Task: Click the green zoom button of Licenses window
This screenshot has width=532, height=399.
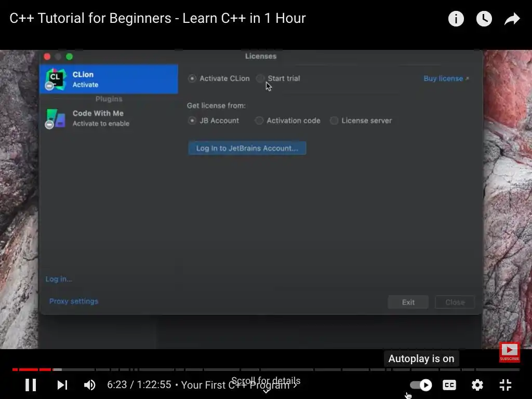Action: point(69,57)
